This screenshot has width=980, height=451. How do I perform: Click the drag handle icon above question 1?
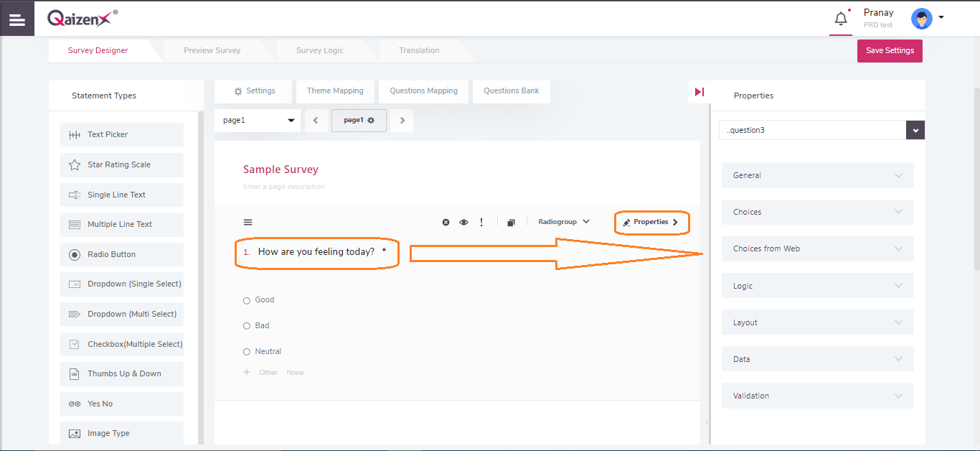(x=248, y=223)
